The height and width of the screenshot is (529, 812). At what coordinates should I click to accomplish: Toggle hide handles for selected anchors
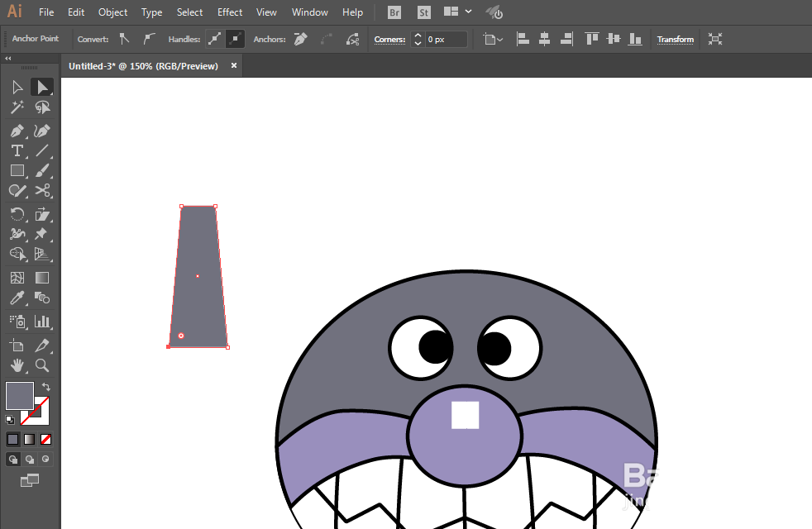(x=235, y=39)
